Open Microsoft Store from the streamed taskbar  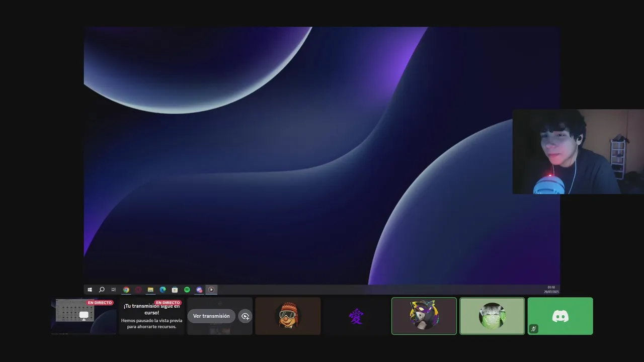coord(175,290)
